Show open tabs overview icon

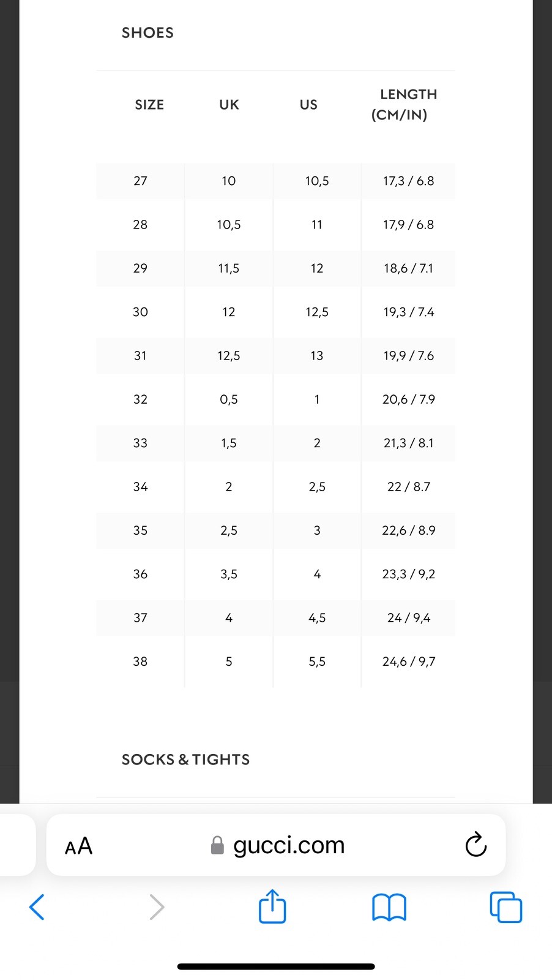click(506, 907)
